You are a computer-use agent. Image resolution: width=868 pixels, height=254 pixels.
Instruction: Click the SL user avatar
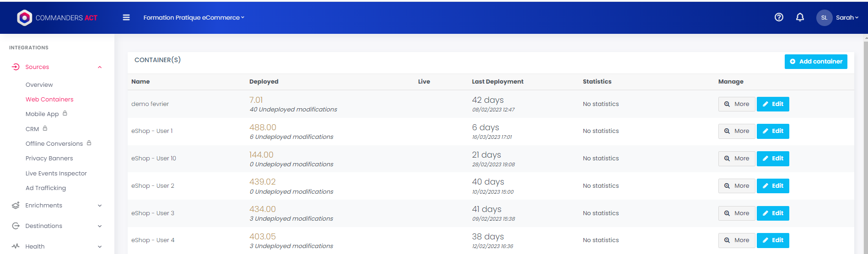click(824, 18)
